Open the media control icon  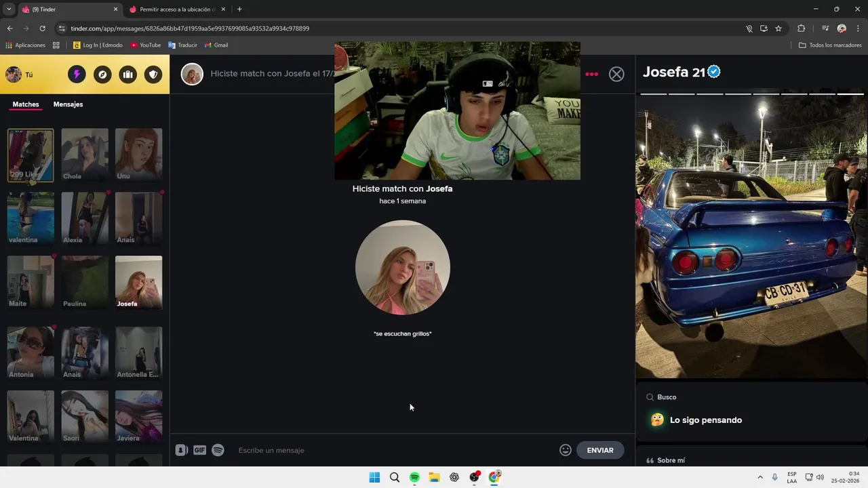tap(825, 28)
